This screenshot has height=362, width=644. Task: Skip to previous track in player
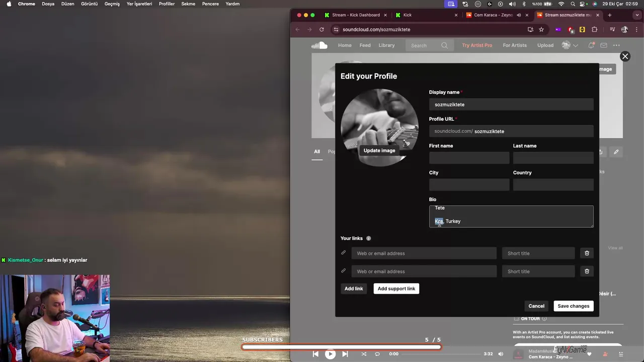click(315, 354)
